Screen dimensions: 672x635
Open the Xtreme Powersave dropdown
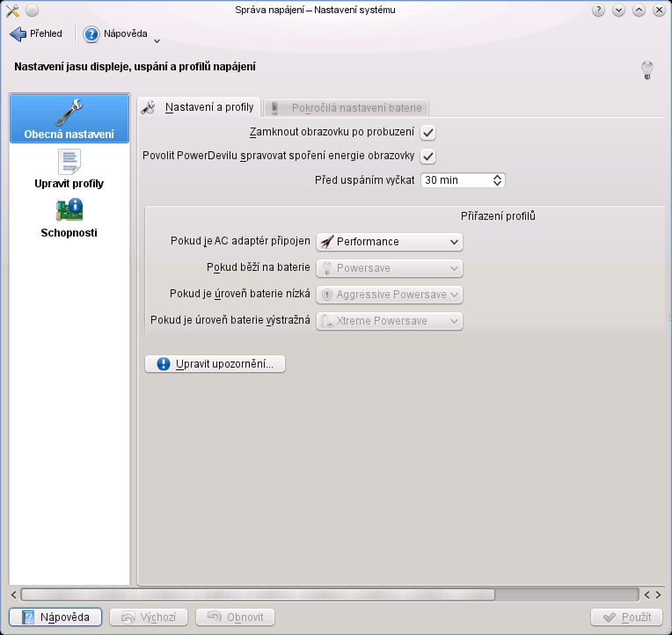pyautogui.click(x=390, y=321)
